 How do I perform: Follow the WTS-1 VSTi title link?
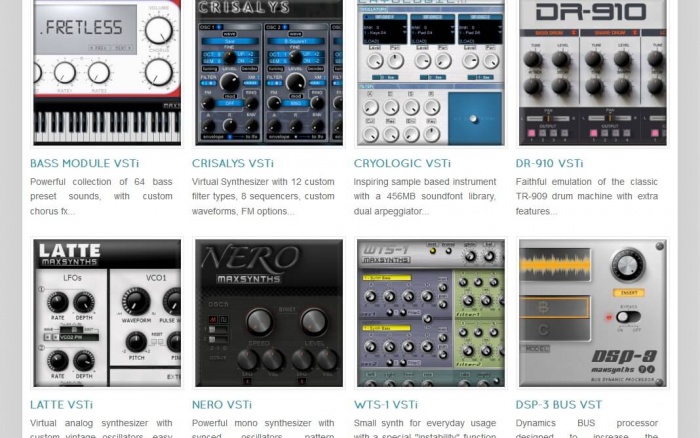pyautogui.click(x=386, y=405)
